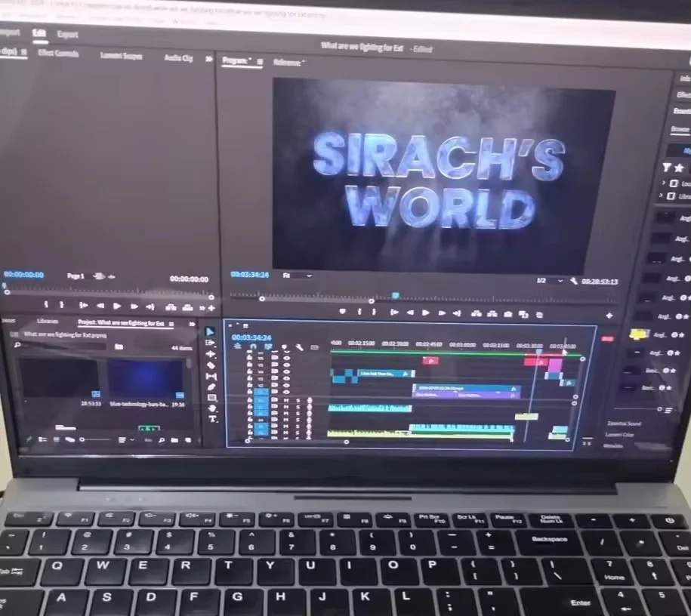Image resolution: width=691 pixels, height=616 pixels.
Task: Play the Source monitor clip
Action: point(117,306)
